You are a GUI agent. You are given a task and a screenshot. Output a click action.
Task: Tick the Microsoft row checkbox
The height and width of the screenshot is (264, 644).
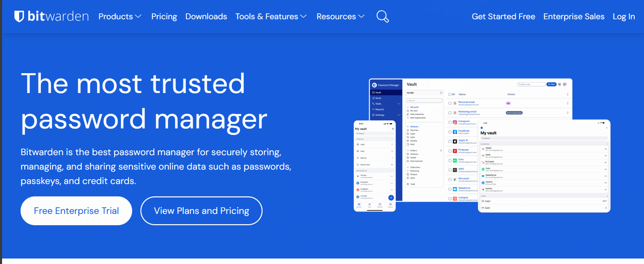pyautogui.click(x=450, y=180)
